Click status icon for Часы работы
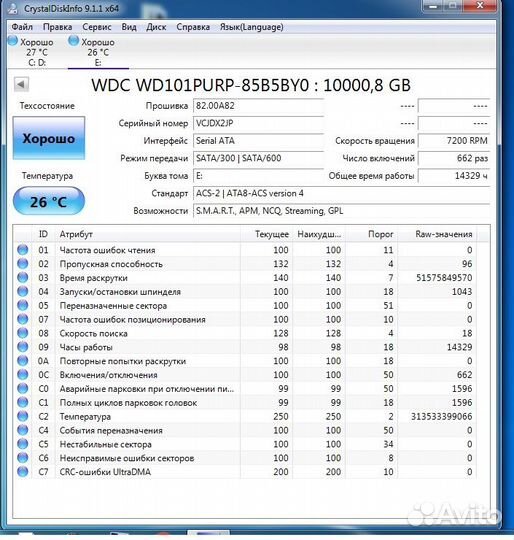This screenshot has height=540, width=514. [x=23, y=347]
